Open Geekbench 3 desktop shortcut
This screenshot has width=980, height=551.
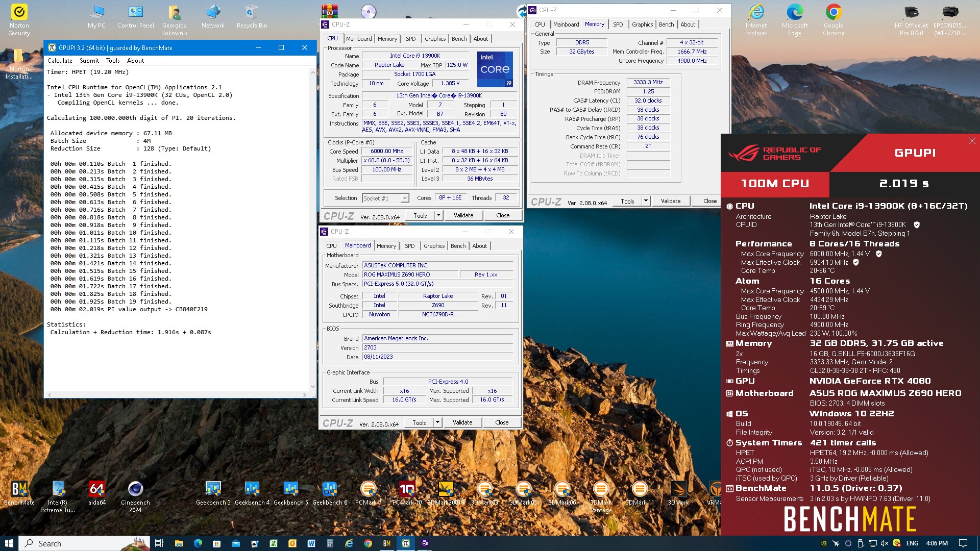[213, 493]
